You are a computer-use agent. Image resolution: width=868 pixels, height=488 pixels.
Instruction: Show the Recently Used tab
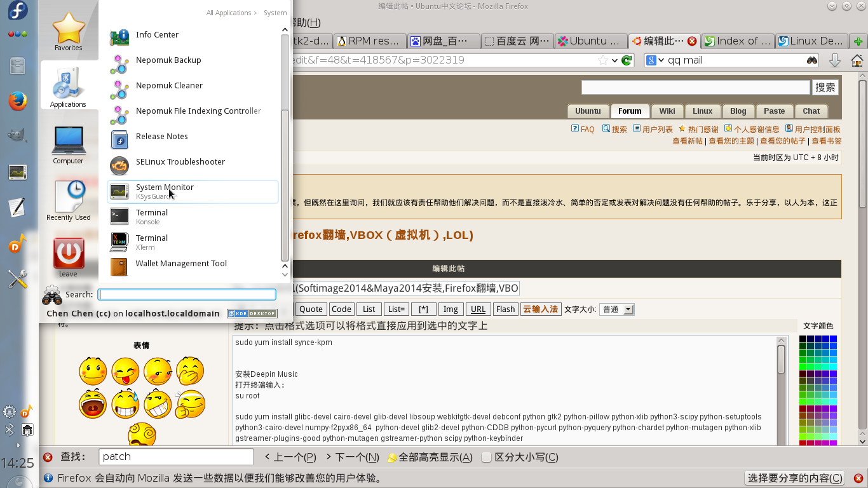pyautogui.click(x=68, y=200)
